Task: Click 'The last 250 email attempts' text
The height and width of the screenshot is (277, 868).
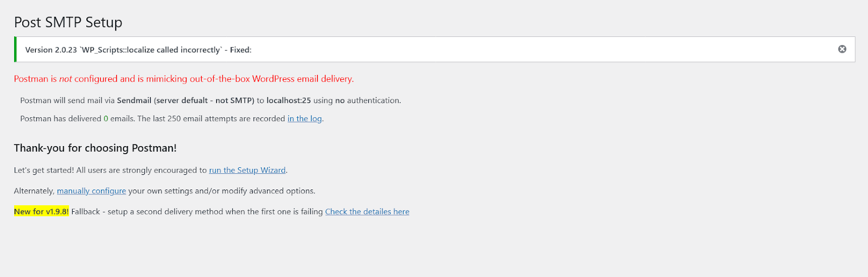Action: tap(188, 119)
